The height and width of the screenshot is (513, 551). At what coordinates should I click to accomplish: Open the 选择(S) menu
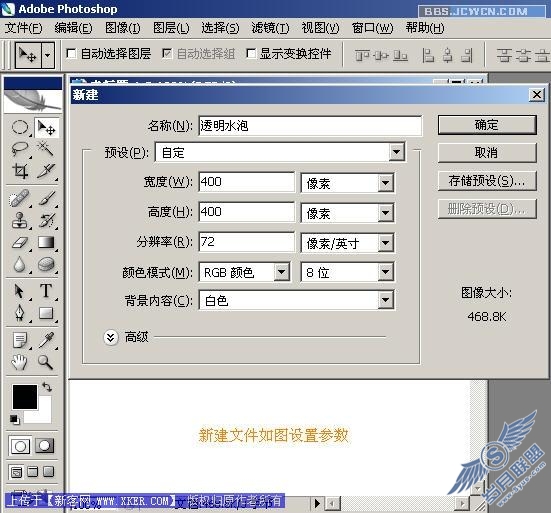pyautogui.click(x=220, y=28)
